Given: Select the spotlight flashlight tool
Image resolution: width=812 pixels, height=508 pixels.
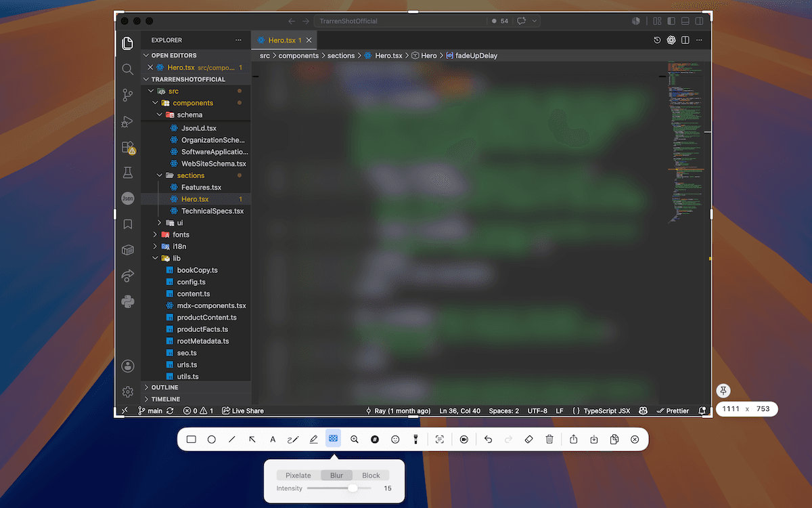Looking at the screenshot, I should [415, 440].
